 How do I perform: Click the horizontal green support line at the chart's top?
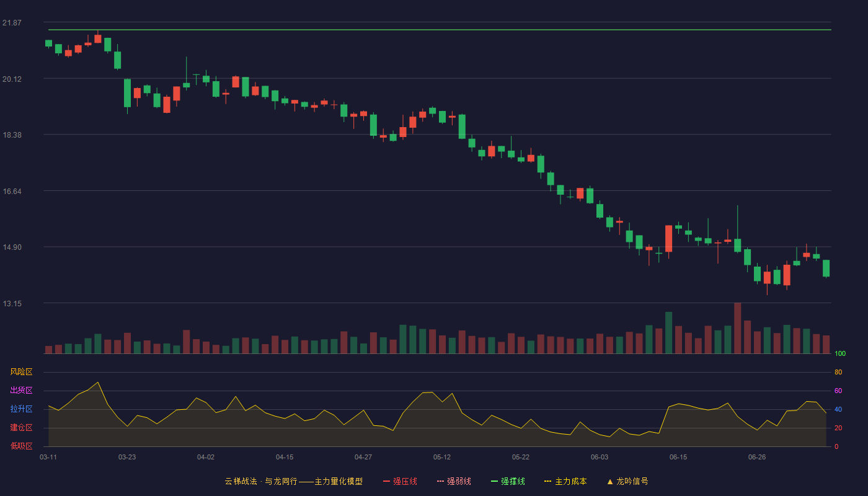point(440,30)
